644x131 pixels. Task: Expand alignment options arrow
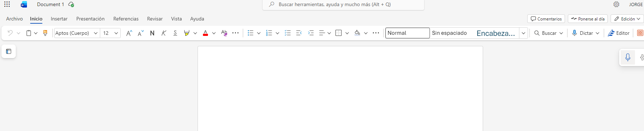pyautogui.click(x=329, y=33)
